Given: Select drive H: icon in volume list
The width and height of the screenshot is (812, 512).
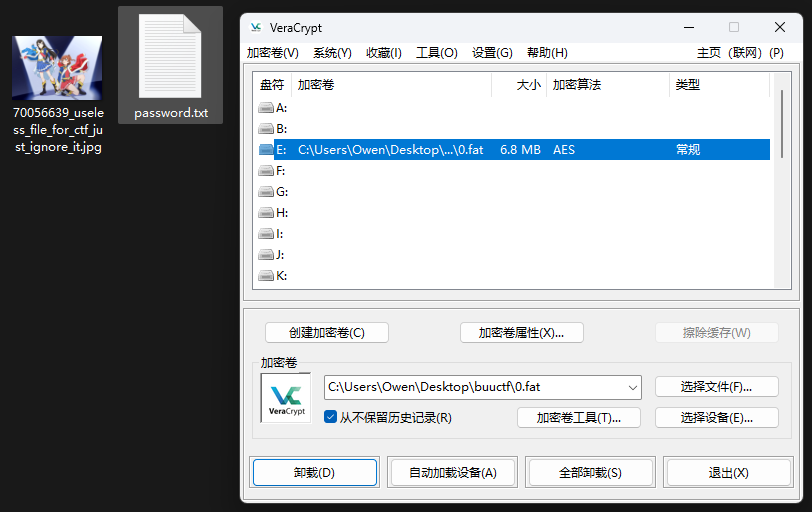Looking at the screenshot, I should coord(266,212).
